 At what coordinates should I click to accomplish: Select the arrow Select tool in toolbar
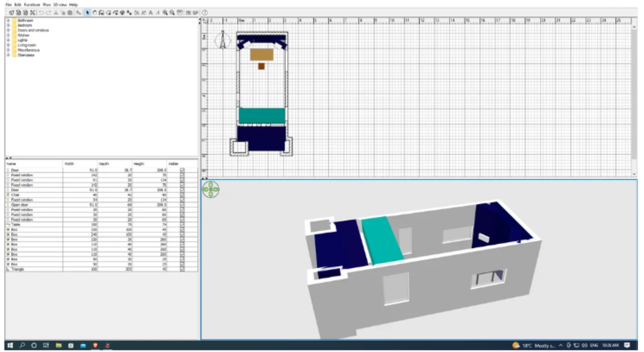pos(87,12)
